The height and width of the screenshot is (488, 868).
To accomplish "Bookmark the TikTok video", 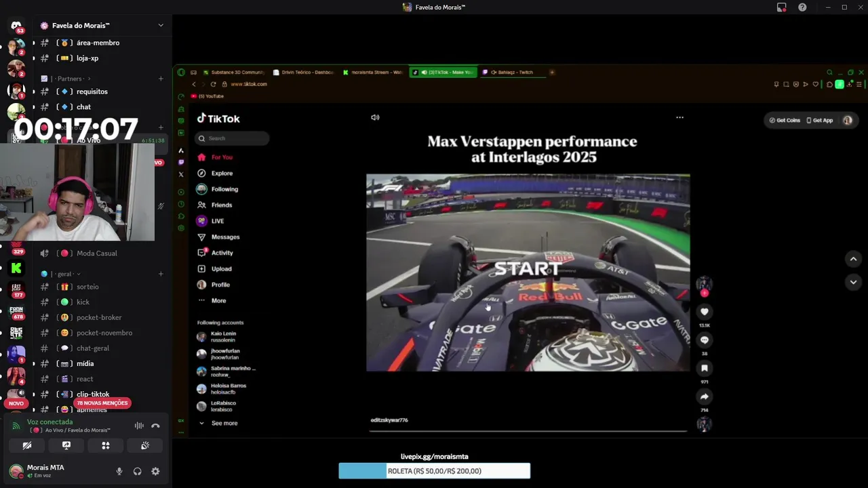I will point(705,369).
